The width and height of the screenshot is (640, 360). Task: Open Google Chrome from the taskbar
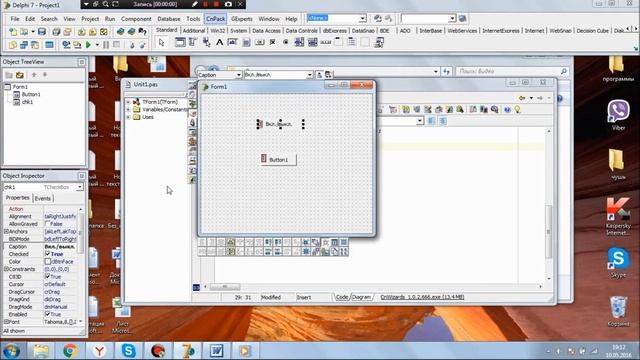click(70, 351)
